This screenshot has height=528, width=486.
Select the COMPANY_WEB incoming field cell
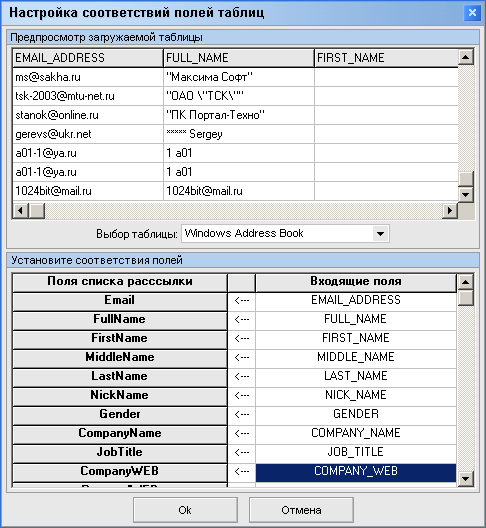(x=356, y=471)
